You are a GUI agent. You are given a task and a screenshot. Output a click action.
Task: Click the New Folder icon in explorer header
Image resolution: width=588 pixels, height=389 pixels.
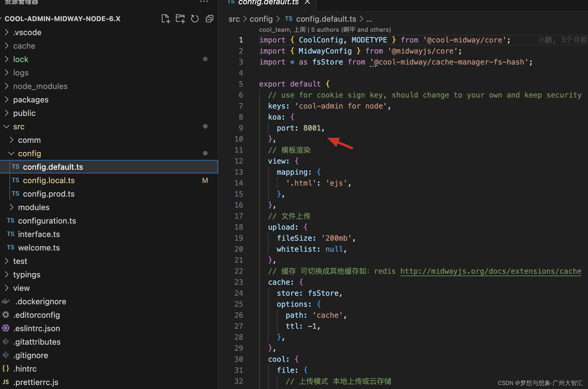180,19
